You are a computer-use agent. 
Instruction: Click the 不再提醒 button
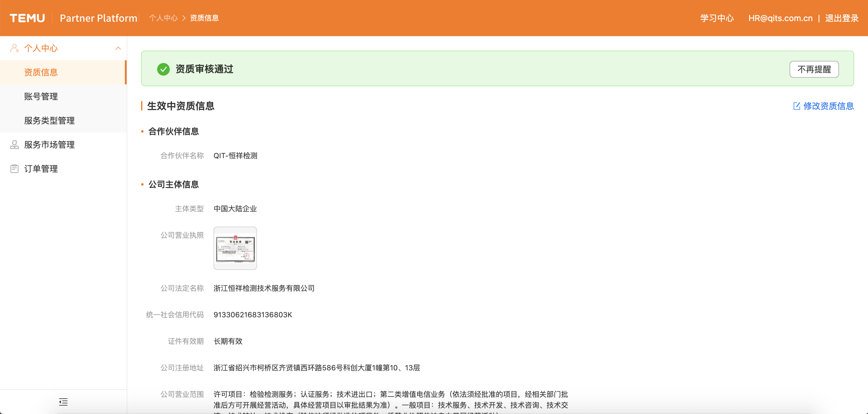(x=814, y=69)
